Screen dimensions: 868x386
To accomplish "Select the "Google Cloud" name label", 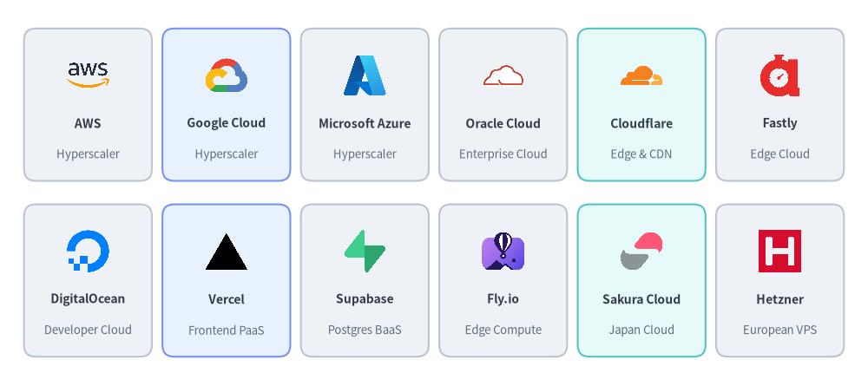I will (227, 123).
